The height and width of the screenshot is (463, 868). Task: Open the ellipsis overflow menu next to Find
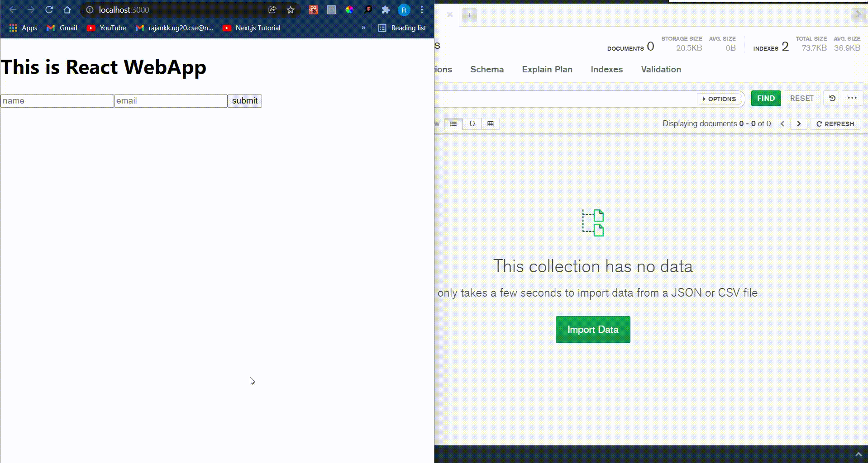click(x=853, y=98)
